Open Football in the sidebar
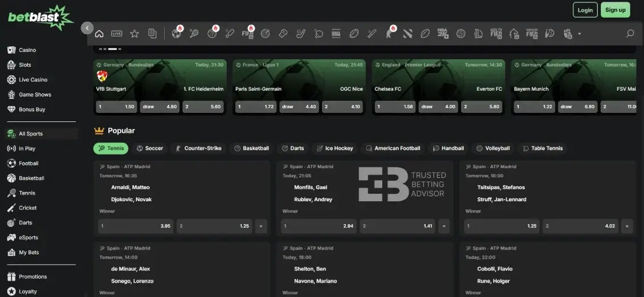 click(x=28, y=163)
